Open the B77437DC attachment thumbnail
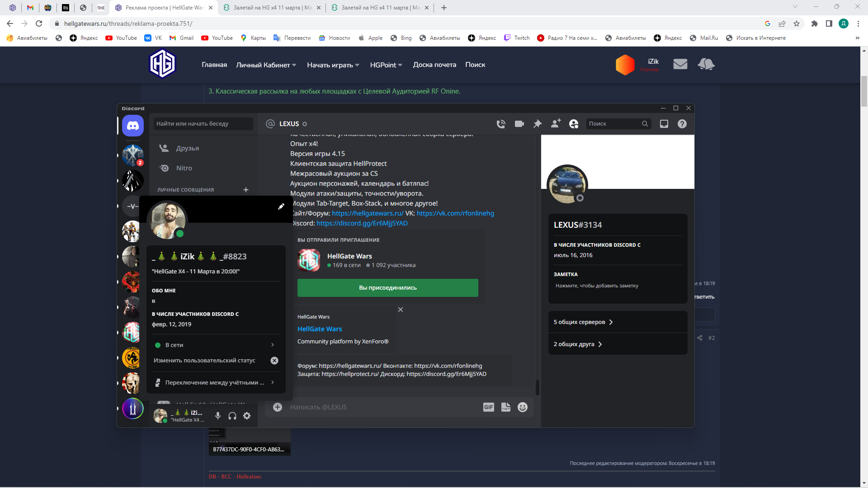Image resolution: width=868 pixels, height=488 pixels. click(x=249, y=442)
